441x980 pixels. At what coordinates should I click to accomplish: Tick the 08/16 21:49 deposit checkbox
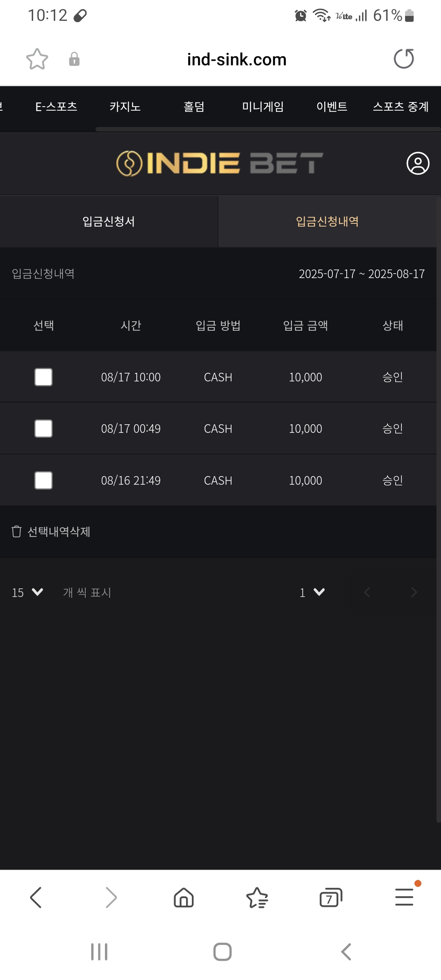(43, 480)
